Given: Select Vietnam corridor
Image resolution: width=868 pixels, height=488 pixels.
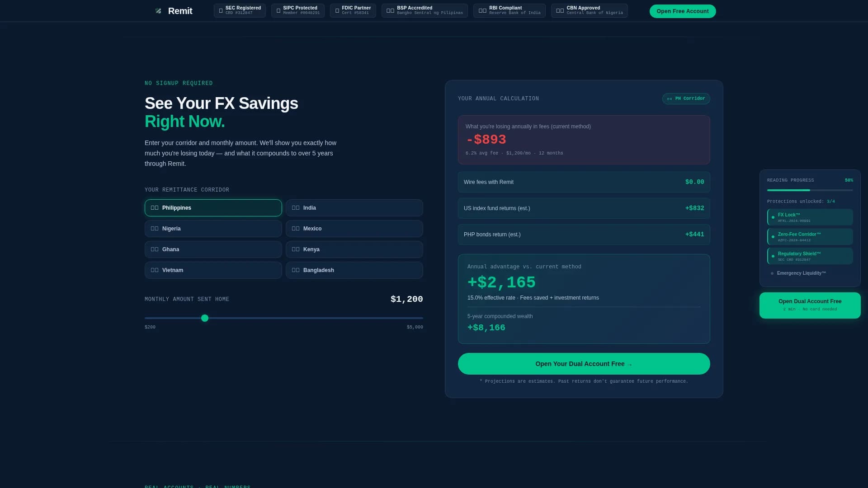Looking at the screenshot, I should 213,270.
